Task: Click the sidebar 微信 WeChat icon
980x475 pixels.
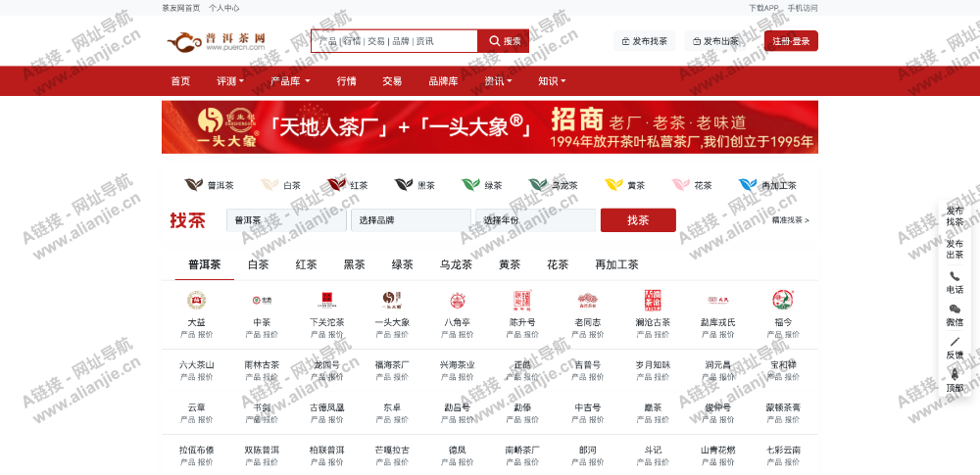Action: tap(955, 309)
